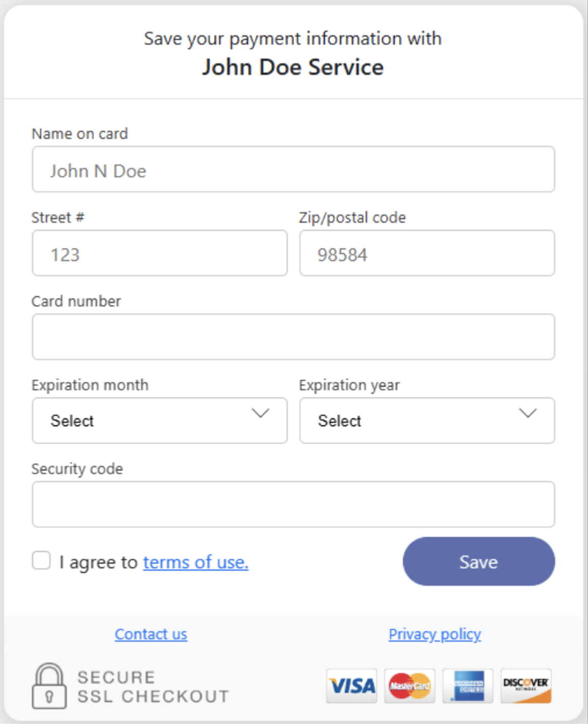Open the Expiration year dropdown
The width and height of the screenshot is (588, 724).
[426, 421]
